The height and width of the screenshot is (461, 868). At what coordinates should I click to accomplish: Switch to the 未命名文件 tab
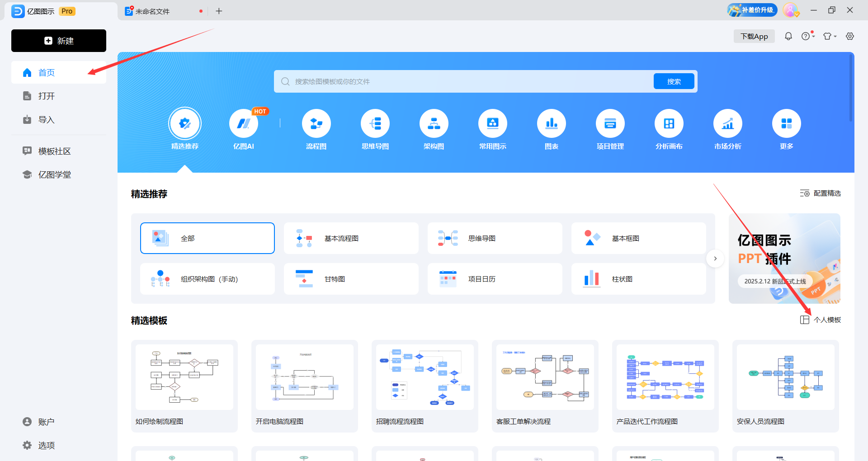pyautogui.click(x=163, y=11)
